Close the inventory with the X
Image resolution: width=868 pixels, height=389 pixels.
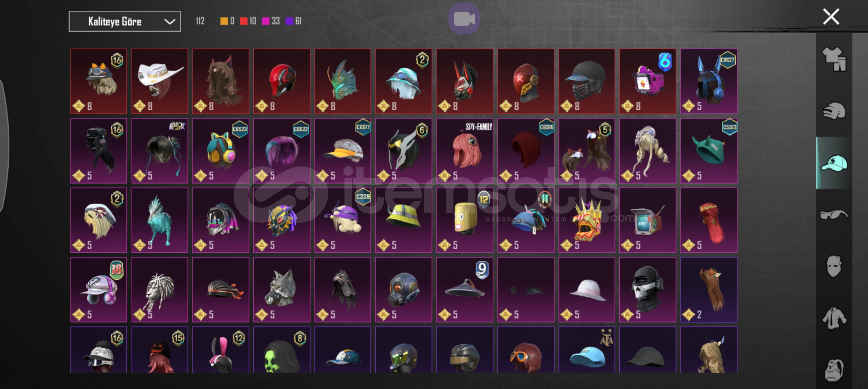click(x=831, y=17)
